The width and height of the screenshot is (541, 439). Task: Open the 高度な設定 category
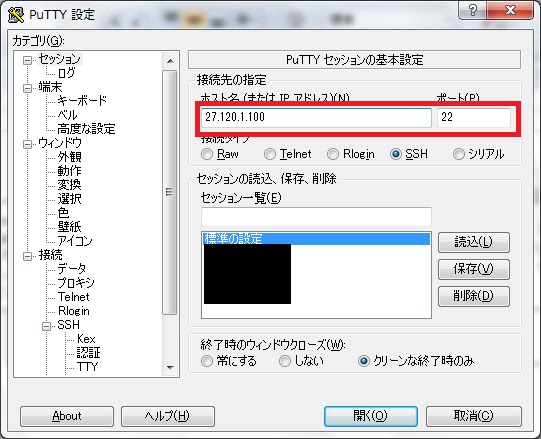tap(86, 129)
